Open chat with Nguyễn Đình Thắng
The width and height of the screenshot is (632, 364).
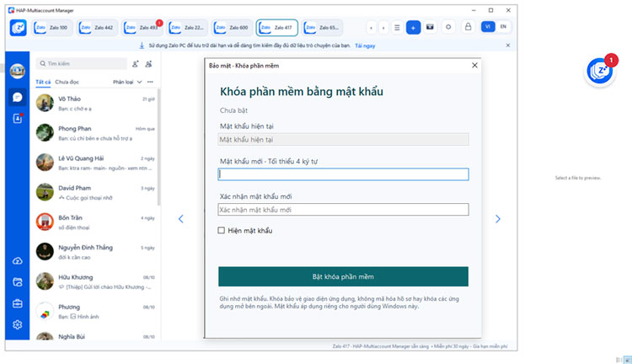pos(95,252)
